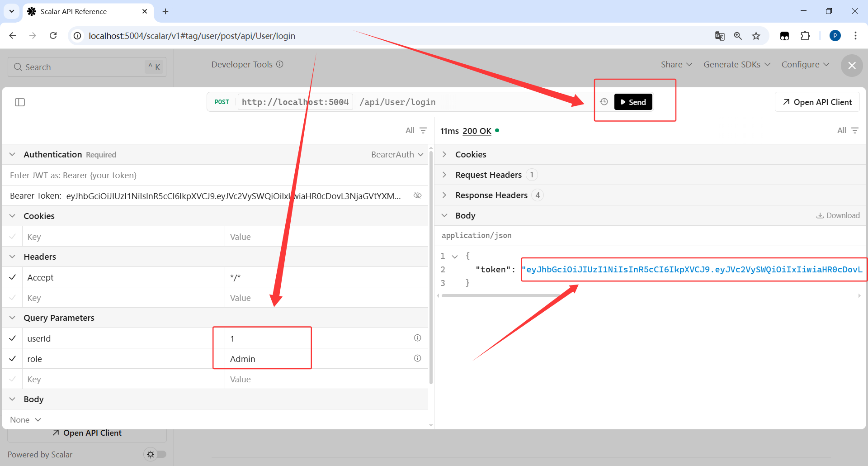Collapse the Authentication section
This screenshot has width=868, height=466.
(x=13, y=154)
